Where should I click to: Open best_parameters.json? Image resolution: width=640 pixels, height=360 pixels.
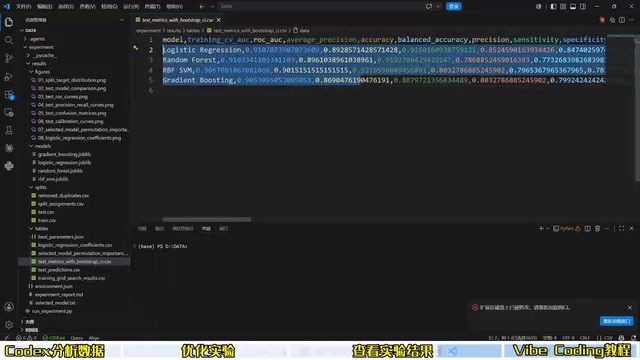pyautogui.click(x=61, y=236)
